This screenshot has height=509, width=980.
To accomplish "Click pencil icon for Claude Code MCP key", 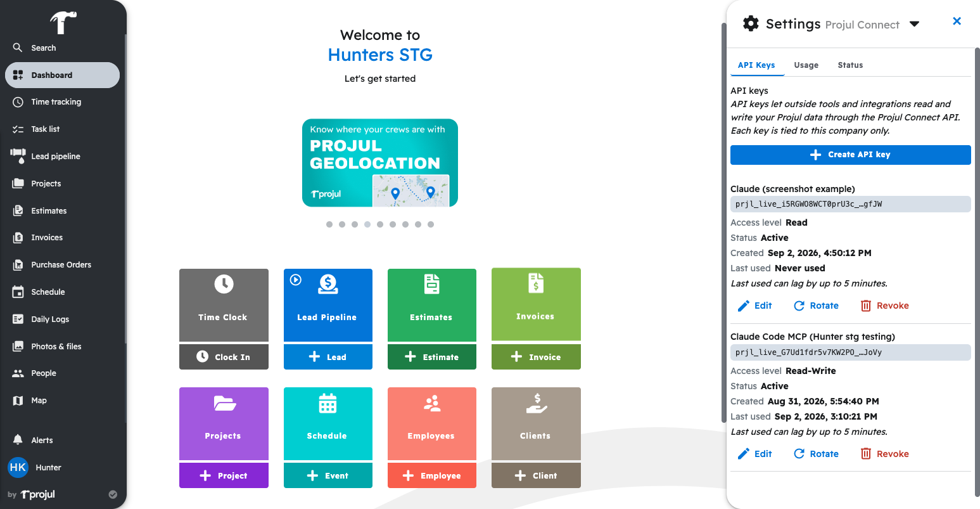I will click(744, 454).
